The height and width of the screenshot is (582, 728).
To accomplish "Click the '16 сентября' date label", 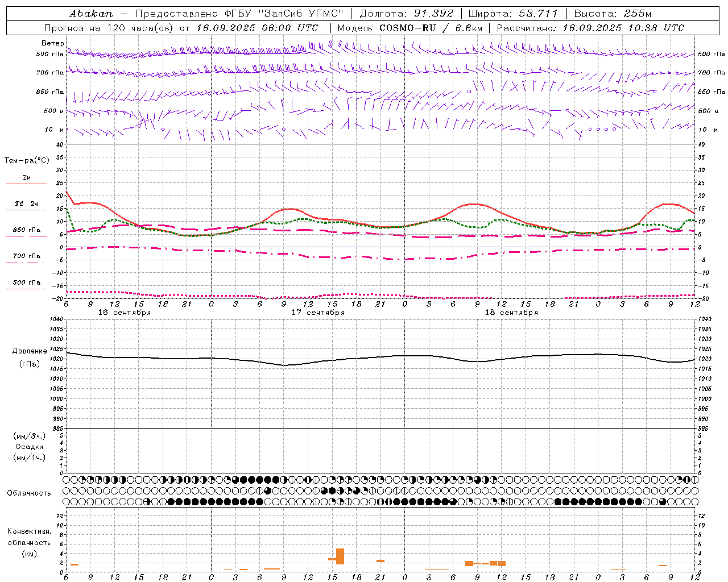I will tap(125, 313).
